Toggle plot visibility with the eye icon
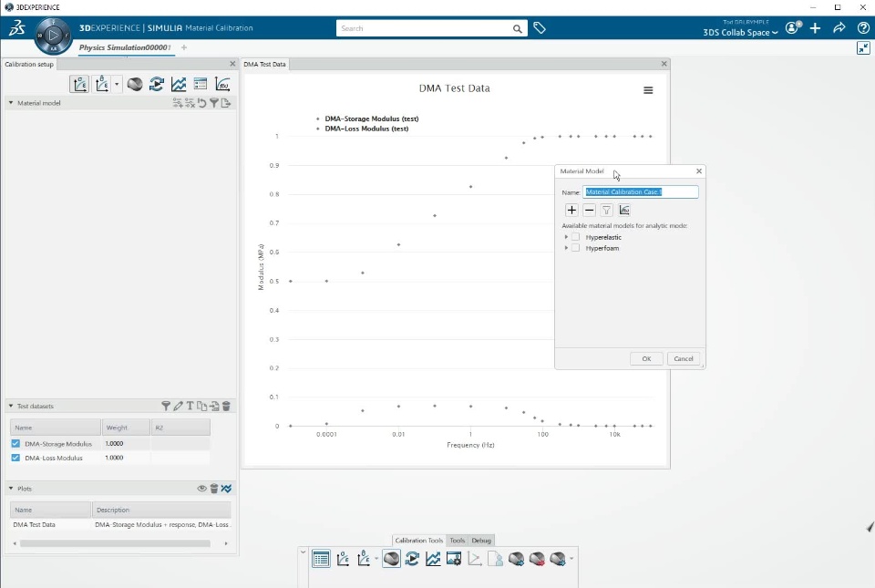This screenshot has height=588, width=875. click(201, 489)
